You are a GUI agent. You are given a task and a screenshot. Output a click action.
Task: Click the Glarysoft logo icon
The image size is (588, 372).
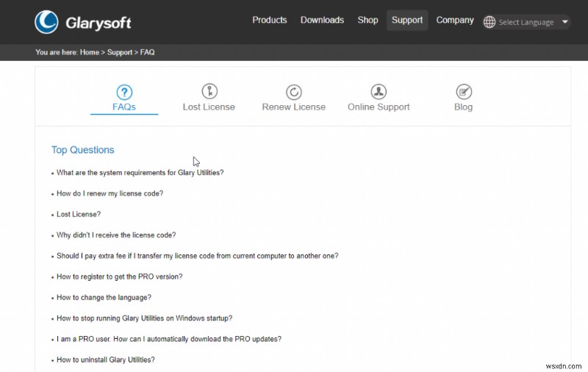pos(46,22)
